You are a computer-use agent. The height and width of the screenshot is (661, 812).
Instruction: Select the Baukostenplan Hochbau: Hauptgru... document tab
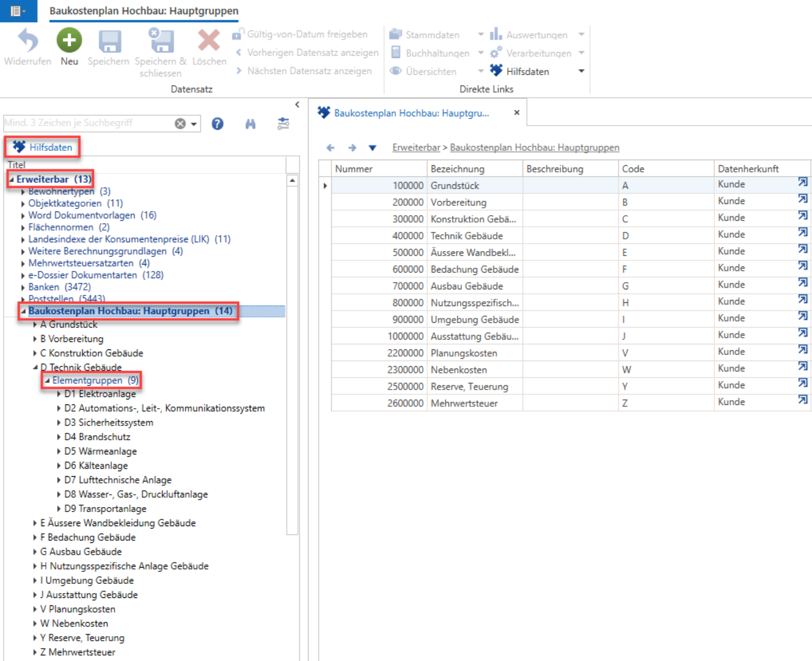(x=411, y=113)
